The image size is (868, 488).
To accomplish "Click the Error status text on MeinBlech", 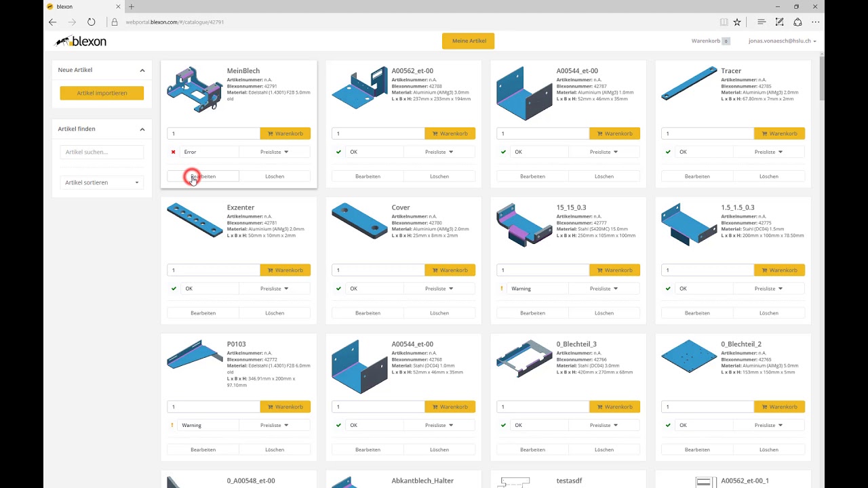I will coord(190,152).
